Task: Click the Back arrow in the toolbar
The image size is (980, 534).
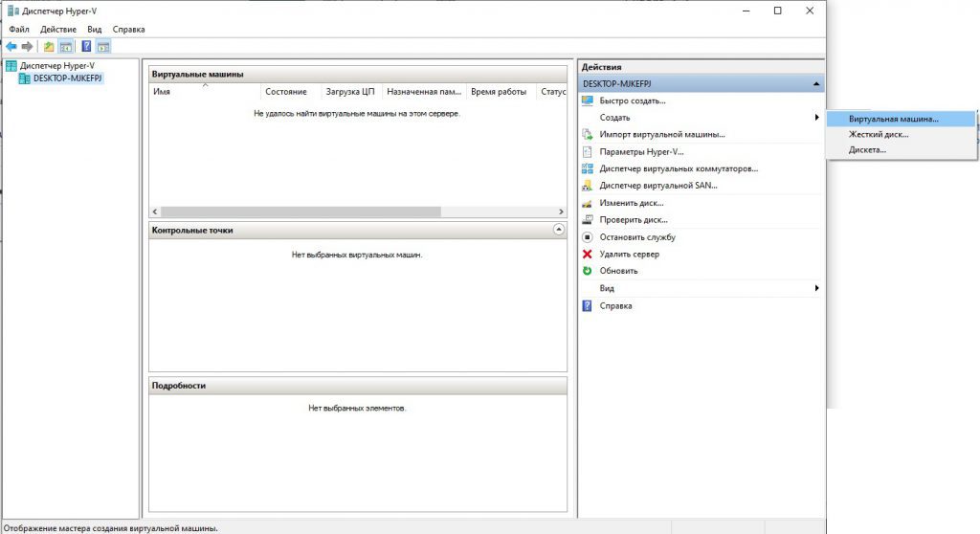Action: tap(11, 46)
